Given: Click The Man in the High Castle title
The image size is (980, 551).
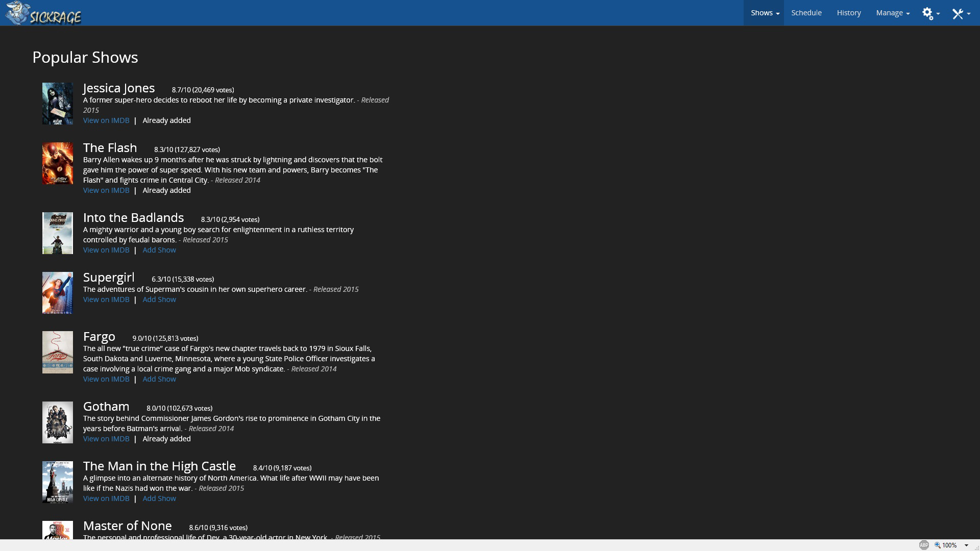Looking at the screenshot, I should pos(159,466).
